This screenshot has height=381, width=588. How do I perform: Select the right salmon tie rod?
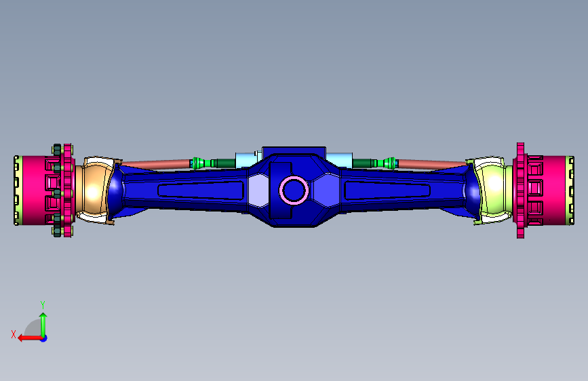433,164
